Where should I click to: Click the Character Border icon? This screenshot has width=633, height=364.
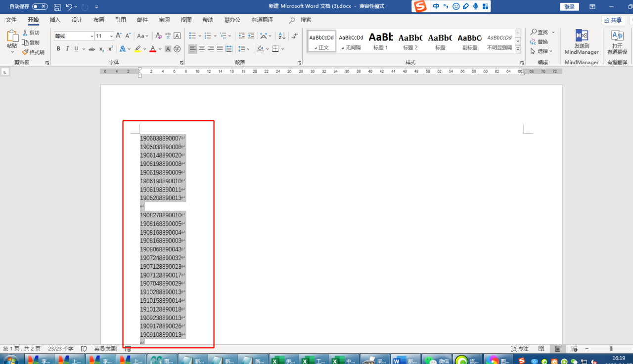[178, 36]
